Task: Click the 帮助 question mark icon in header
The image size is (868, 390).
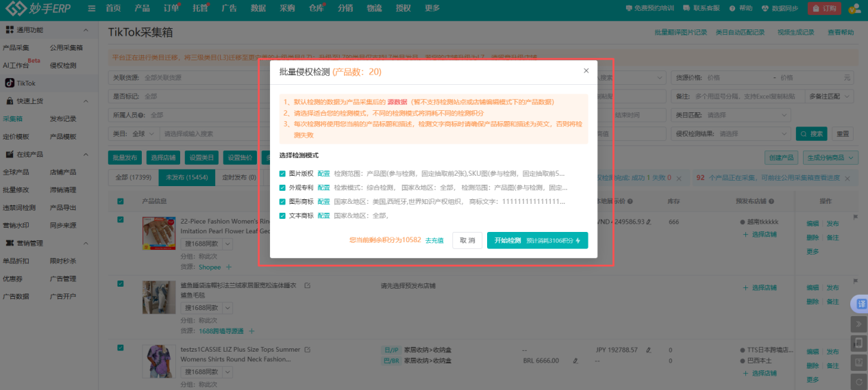Action: click(732, 8)
